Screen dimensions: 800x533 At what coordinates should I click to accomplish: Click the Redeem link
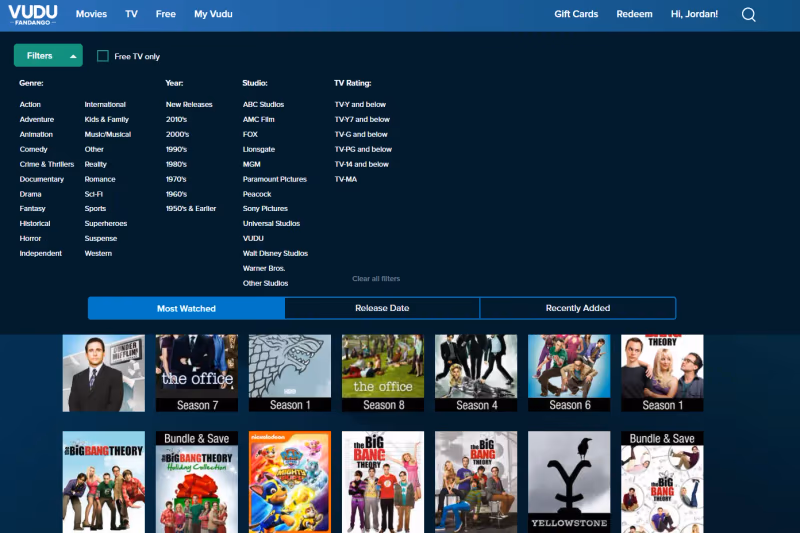coord(634,14)
